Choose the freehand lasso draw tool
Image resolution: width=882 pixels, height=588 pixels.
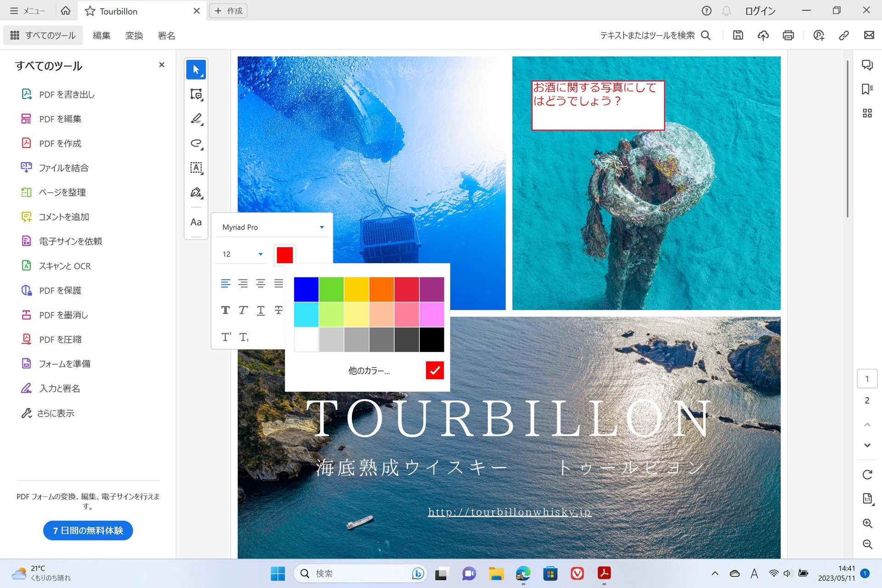(x=196, y=143)
